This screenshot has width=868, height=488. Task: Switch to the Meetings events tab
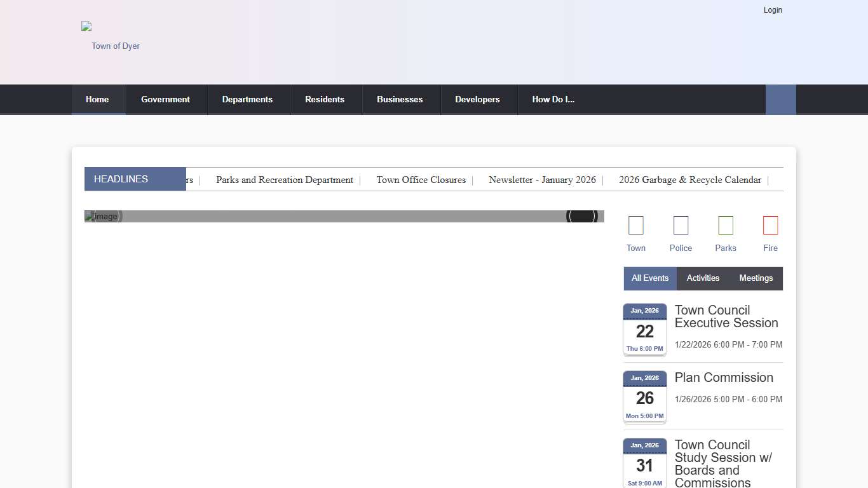click(x=756, y=278)
